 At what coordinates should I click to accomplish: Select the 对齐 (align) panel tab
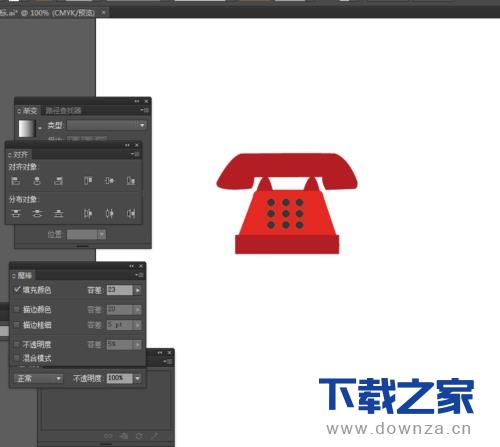19,154
